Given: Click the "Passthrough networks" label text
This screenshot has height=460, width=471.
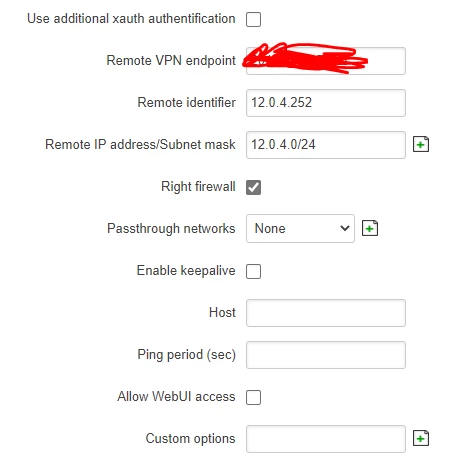Looking at the screenshot, I should click(171, 229).
